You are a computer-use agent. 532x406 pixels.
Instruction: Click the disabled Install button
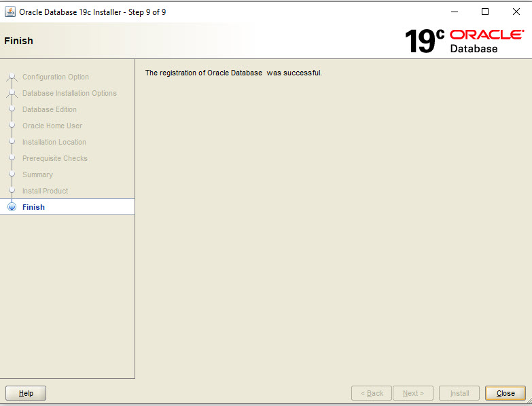pos(459,393)
